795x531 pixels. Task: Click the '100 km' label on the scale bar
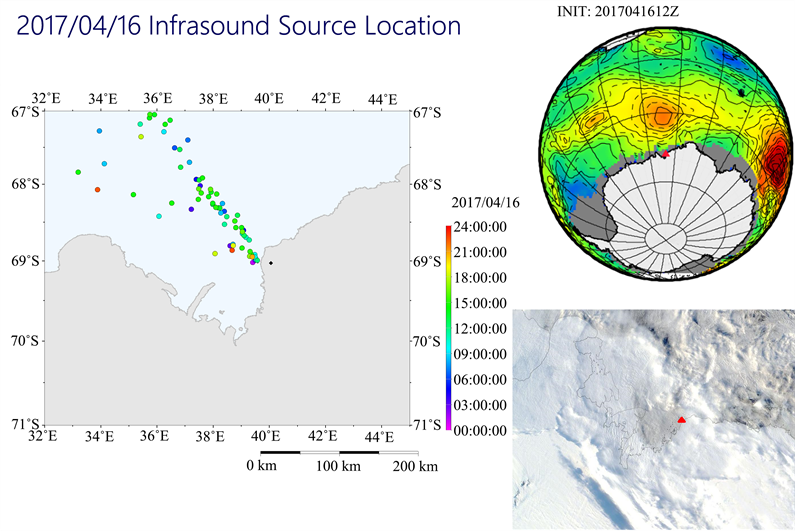[338, 467]
